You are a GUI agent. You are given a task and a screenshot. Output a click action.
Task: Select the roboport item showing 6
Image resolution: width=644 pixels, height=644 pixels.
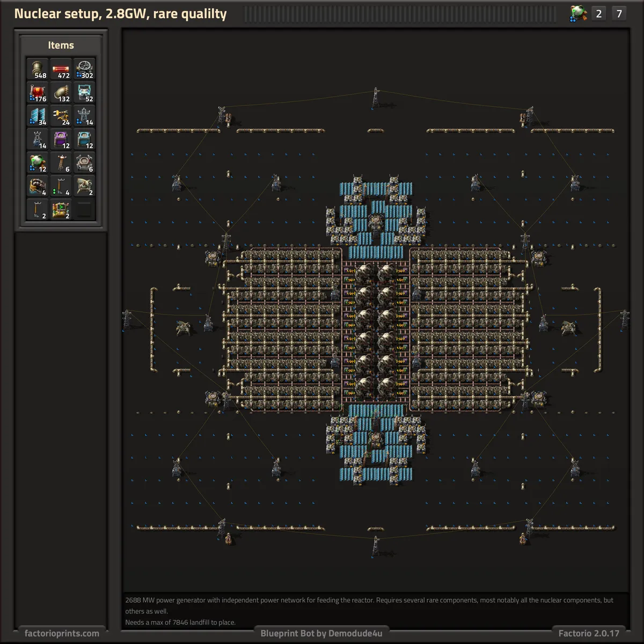(84, 163)
